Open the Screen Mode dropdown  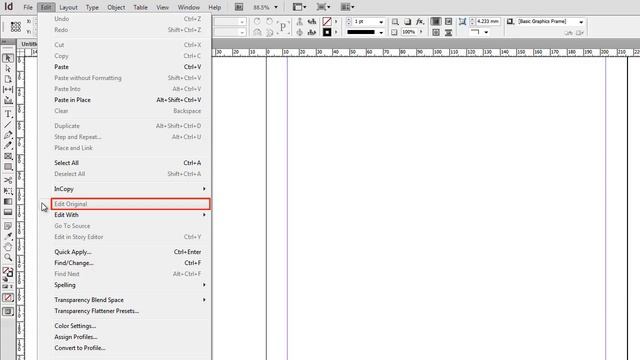pos(324,7)
